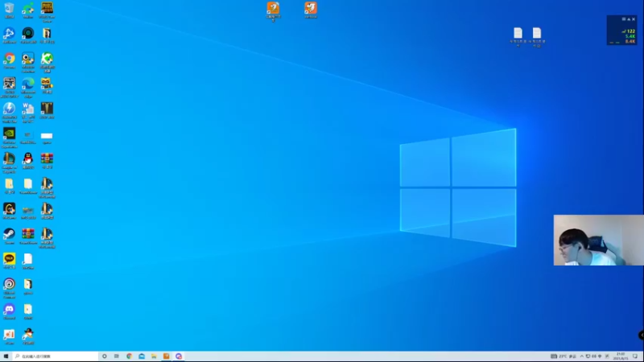
Task: Click the Cortana circle on the taskbar
Action: tap(105, 356)
